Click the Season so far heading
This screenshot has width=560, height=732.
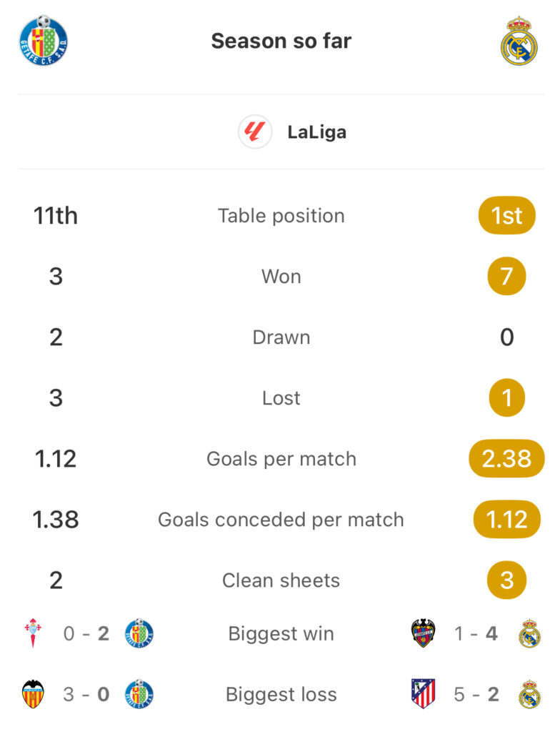point(281,41)
